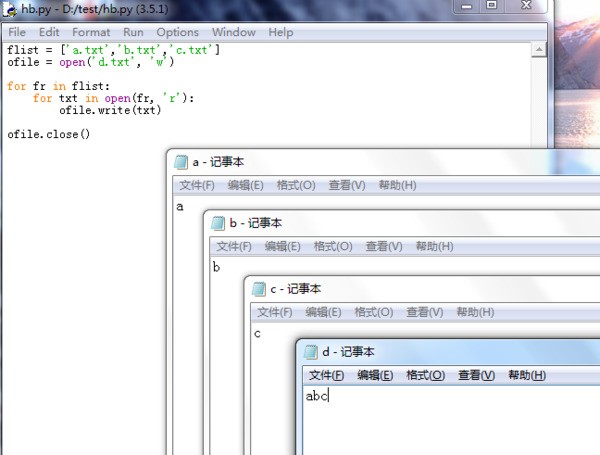Open the Window menu in IDLE

(x=234, y=32)
